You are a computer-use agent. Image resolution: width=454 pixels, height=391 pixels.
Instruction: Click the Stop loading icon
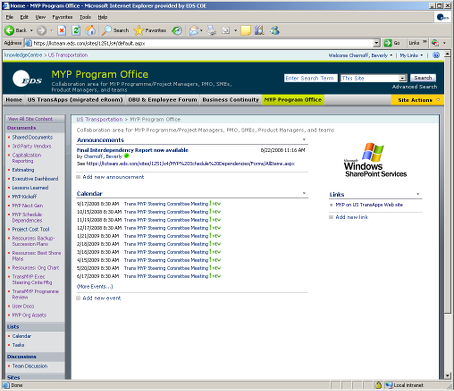(62, 31)
